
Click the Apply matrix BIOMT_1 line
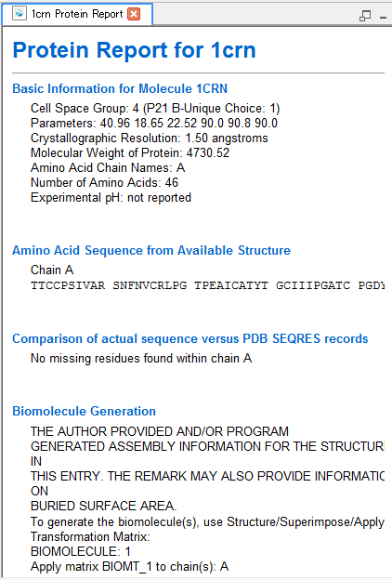pyautogui.click(x=130, y=567)
